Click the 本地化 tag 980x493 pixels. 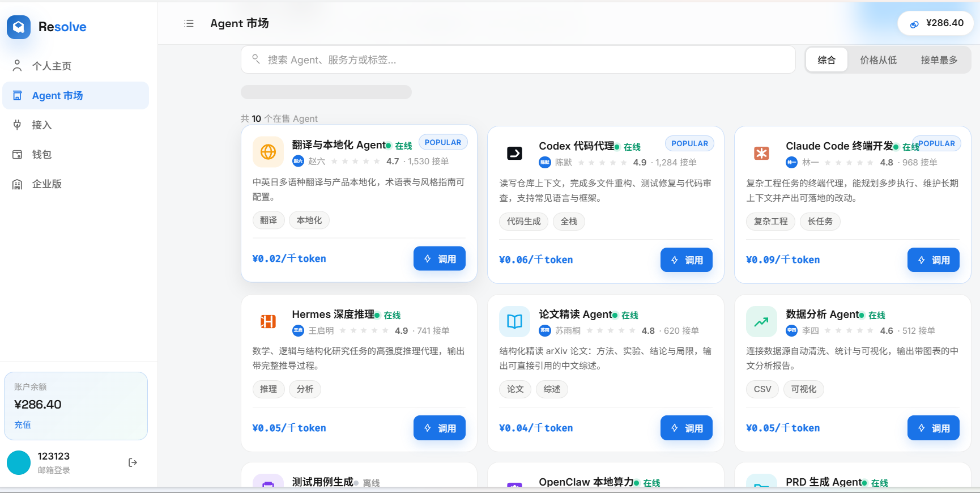click(x=309, y=220)
